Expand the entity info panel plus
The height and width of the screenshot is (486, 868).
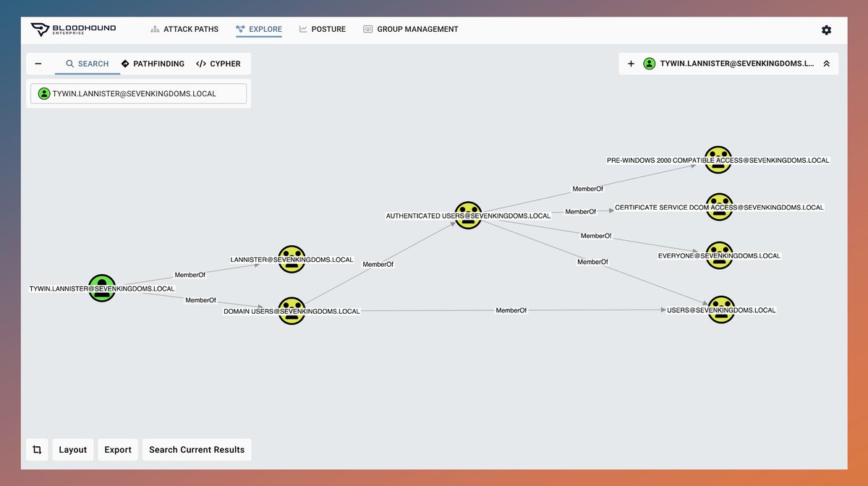pos(631,64)
